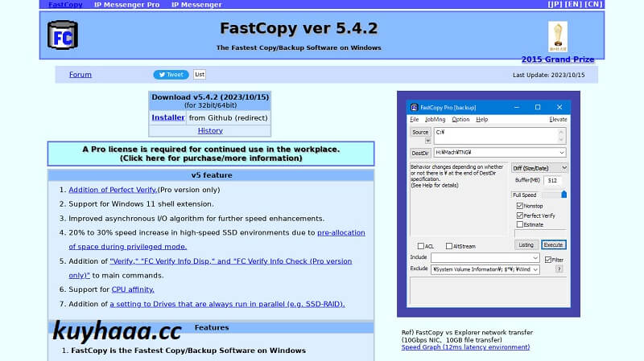Click the Listing button

click(x=526, y=245)
